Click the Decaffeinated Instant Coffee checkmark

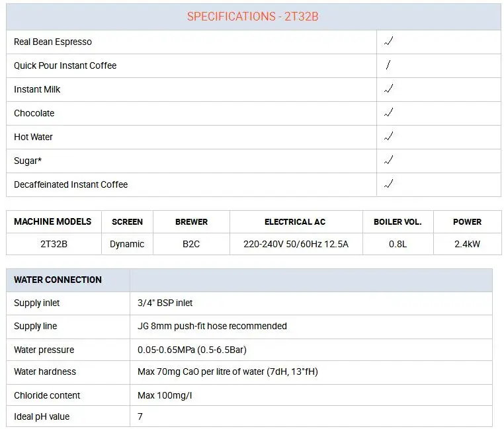point(389,184)
